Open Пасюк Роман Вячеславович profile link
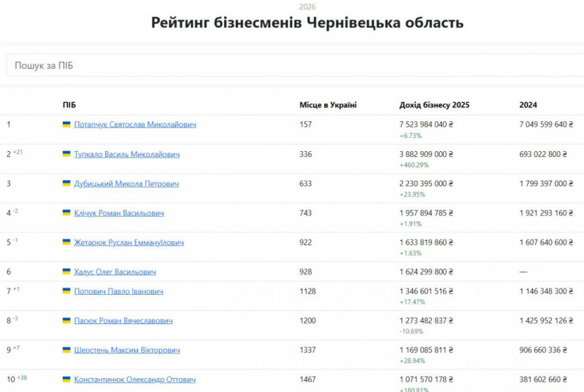The width and height of the screenshot is (584, 392). [123, 320]
